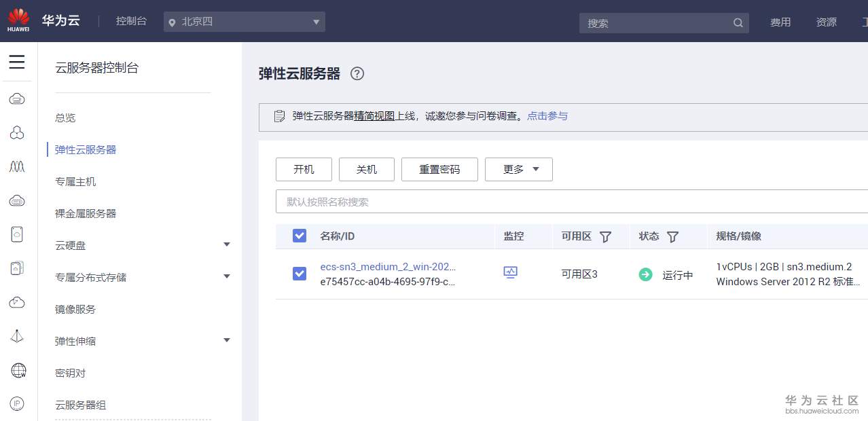The height and width of the screenshot is (421, 868).
Task: Click the Huawei logo
Action: point(18,20)
